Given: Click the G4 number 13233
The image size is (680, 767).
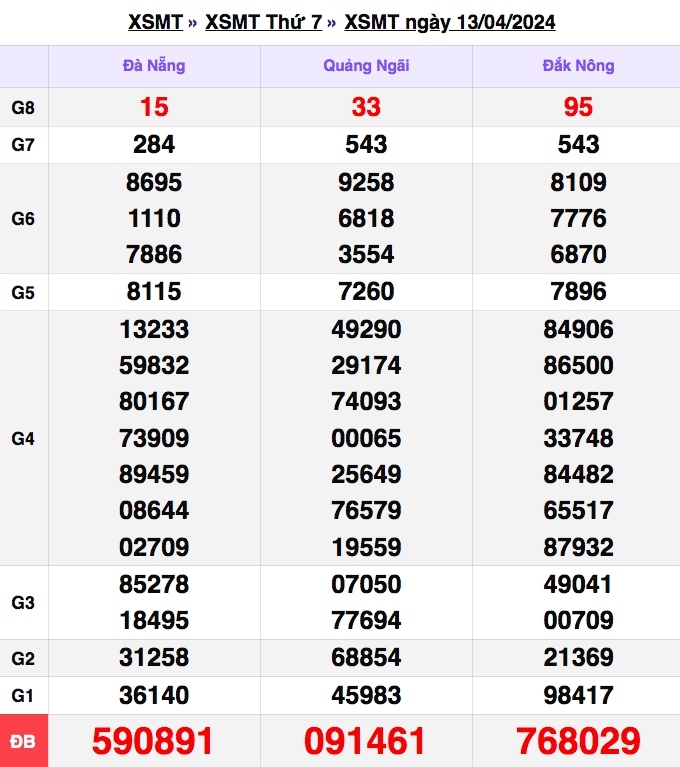Looking at the screenshot, I should [x=154, y=329].
